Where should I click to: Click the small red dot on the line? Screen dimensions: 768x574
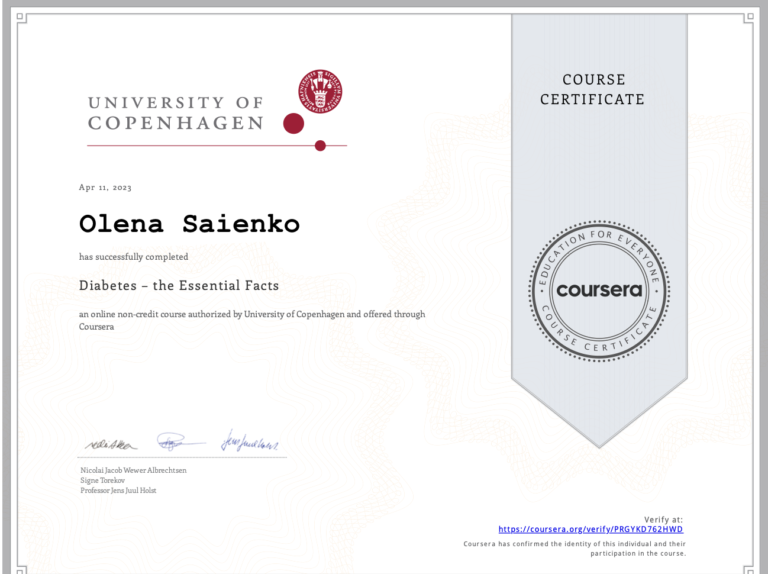pos(320,146)
